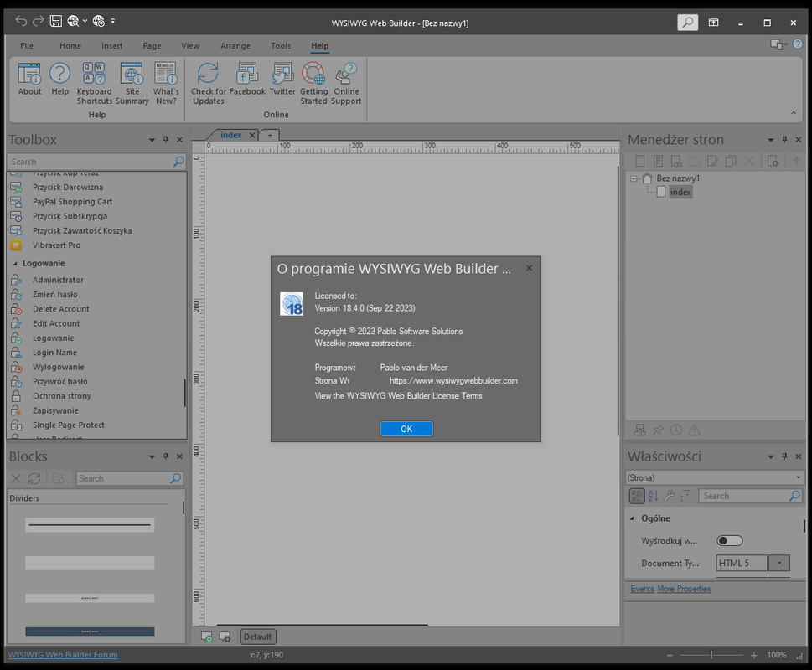The image size is (812, 670).
Task: Open the Help ribbon button
Action: 59,80
